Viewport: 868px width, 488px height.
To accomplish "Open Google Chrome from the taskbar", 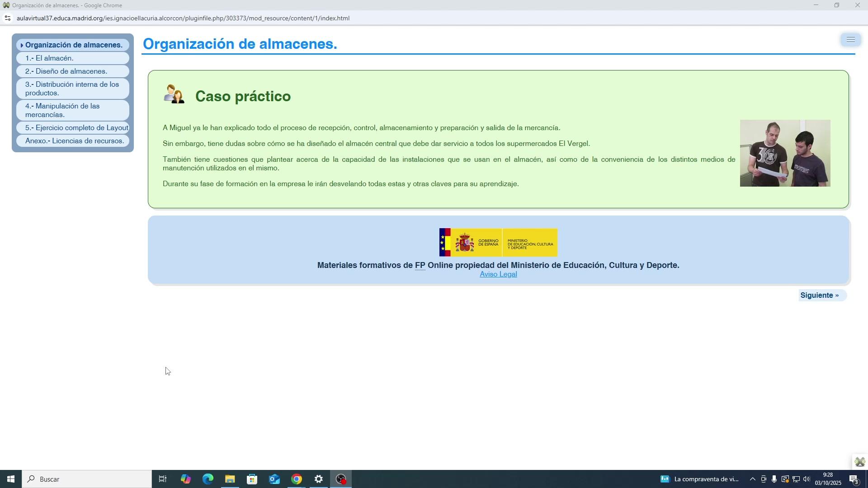I will [297, 479].
